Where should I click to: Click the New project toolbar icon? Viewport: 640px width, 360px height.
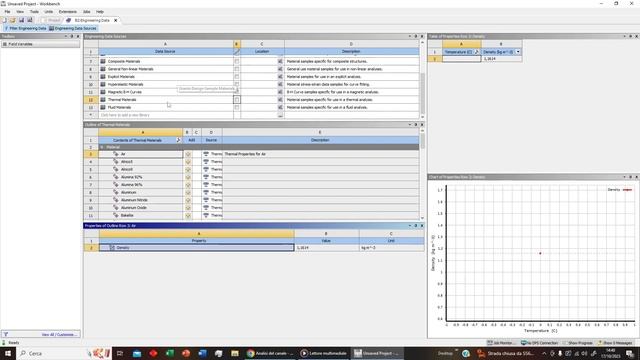(4, 20)
